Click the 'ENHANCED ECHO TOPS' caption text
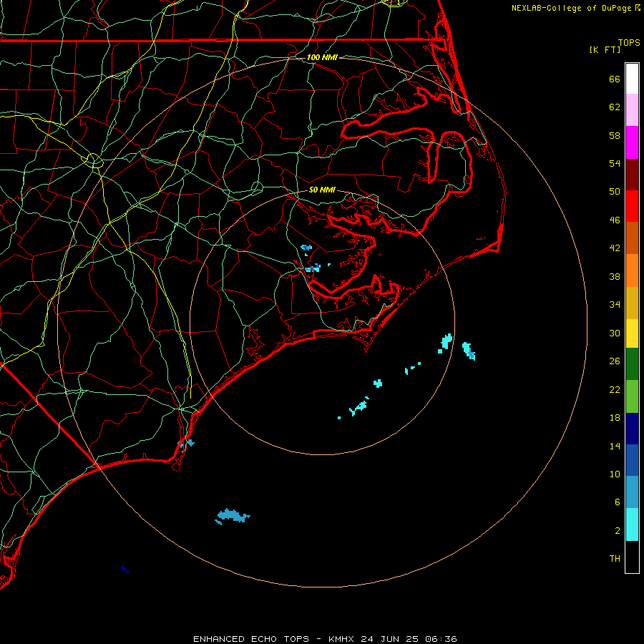 251,639
